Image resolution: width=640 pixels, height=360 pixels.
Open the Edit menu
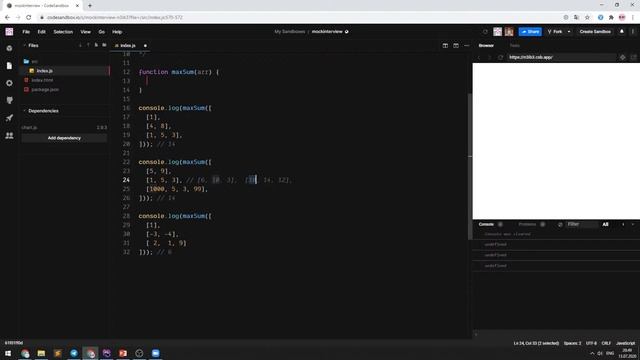pyautogui.click(x=42, y=31)
